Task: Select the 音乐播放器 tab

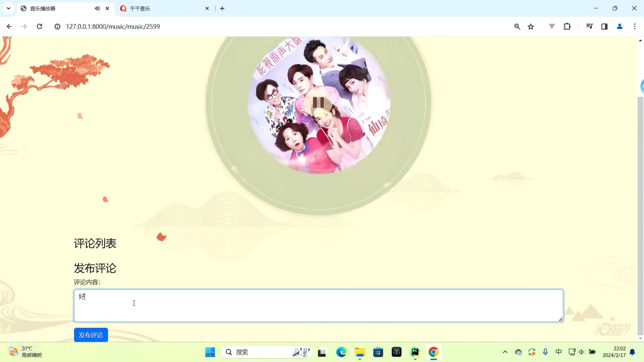Action: click(57, 9)
